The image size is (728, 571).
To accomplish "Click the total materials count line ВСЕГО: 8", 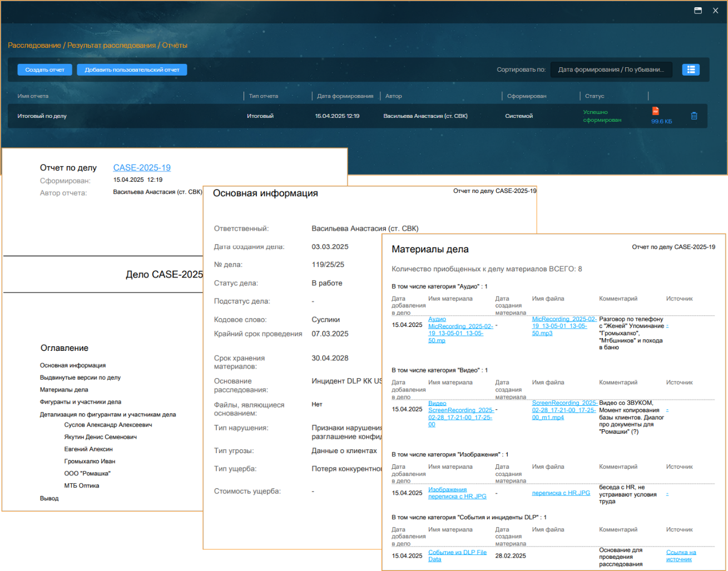I will click(487, 269).
